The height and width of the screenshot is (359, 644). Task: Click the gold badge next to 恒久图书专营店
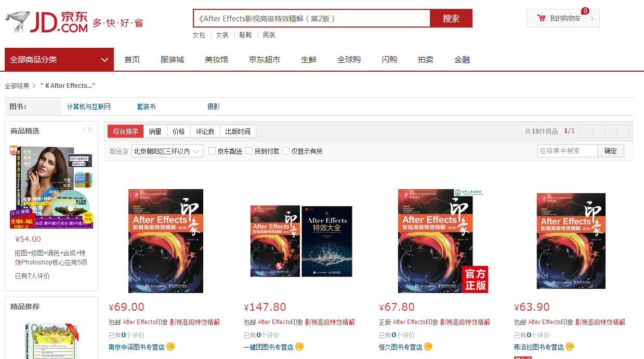(x=428, y=347)
